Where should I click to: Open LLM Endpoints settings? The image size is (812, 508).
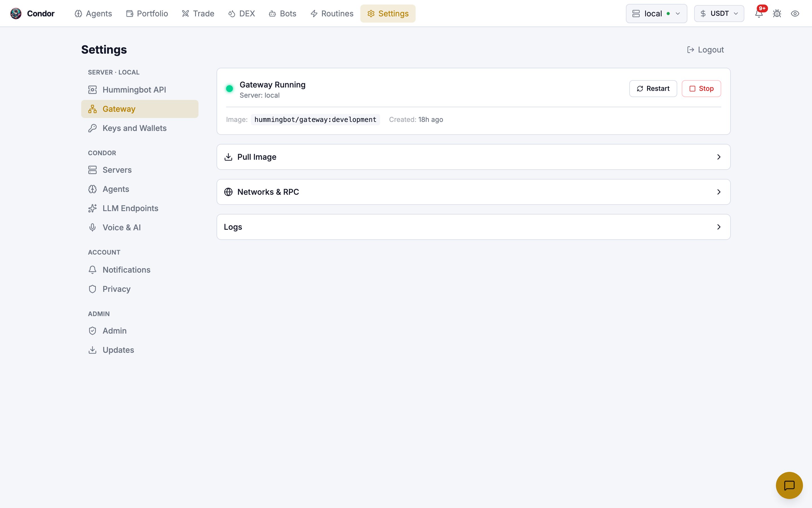tap(140, 208)
